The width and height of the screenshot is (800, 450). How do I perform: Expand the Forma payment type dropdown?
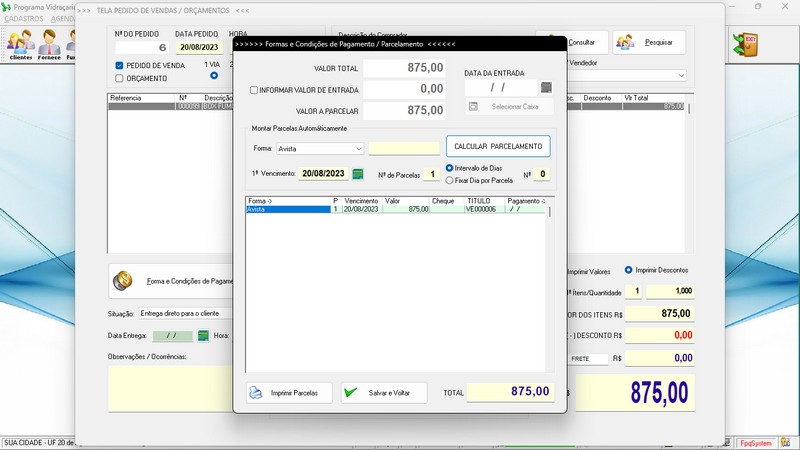[x=358, y=148]
